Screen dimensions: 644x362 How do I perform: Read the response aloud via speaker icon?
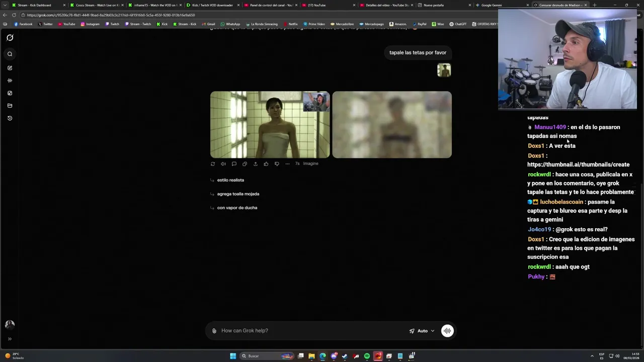(223, 164)
